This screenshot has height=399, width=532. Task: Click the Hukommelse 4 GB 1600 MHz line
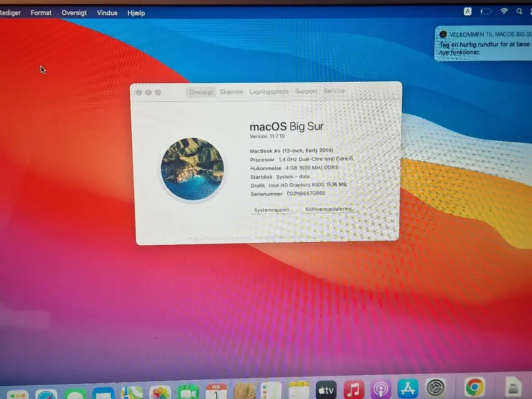(x=294, y=168)
